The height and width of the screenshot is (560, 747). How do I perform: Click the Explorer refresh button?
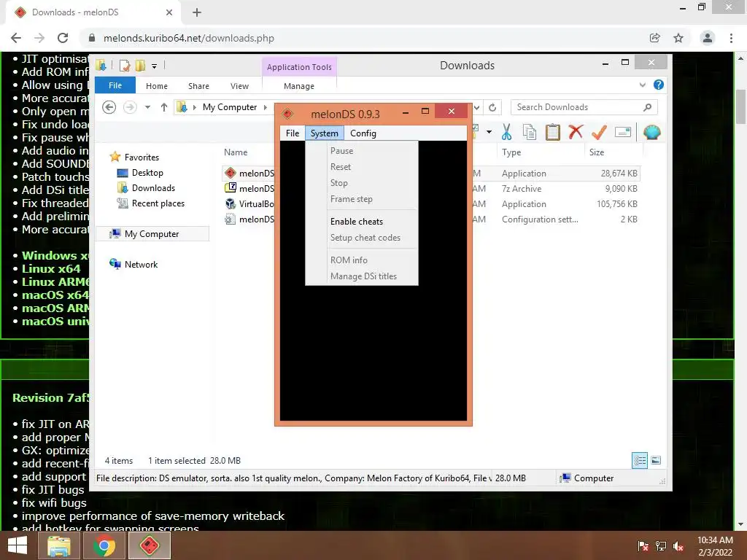point(492,107)
